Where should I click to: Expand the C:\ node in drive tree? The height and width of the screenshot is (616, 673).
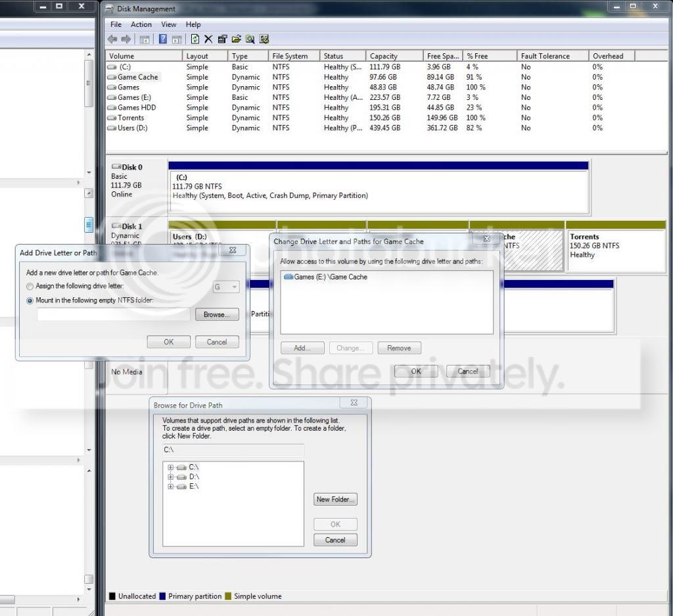[170, 467]
